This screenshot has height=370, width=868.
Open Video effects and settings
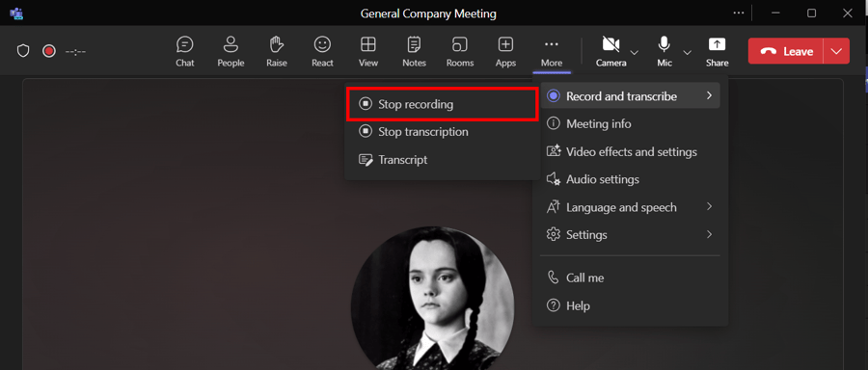(630, 151)
